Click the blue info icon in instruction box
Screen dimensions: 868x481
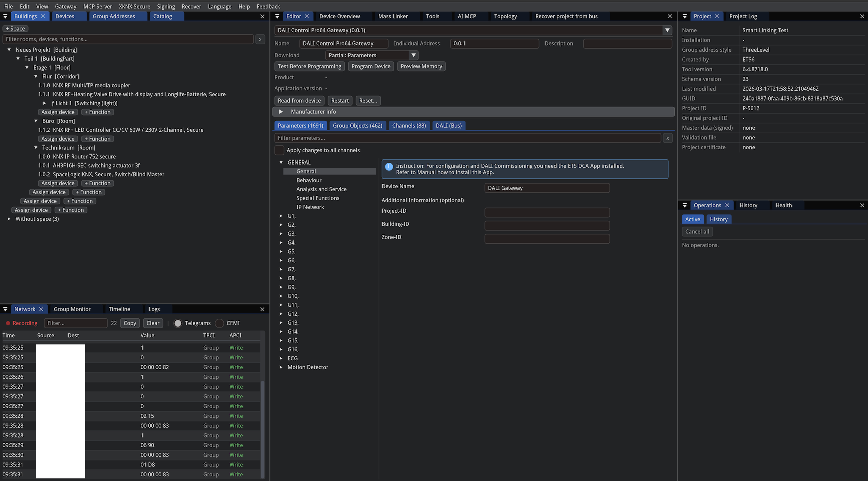click(389, 167)
